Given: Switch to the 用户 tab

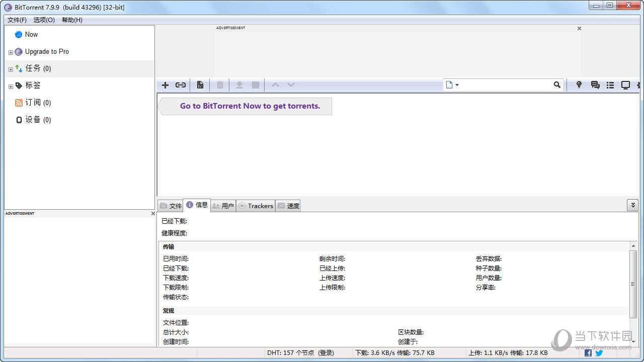Looking at the screenshot, I should pyautogui.click(x=223, y=206).
